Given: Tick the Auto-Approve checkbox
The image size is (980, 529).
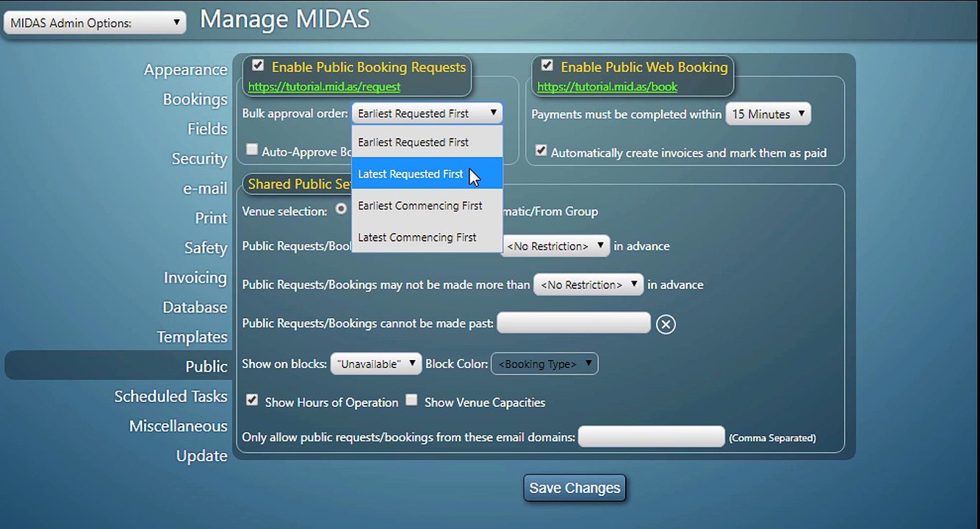Looking at the screenshot, I should 252,150.
